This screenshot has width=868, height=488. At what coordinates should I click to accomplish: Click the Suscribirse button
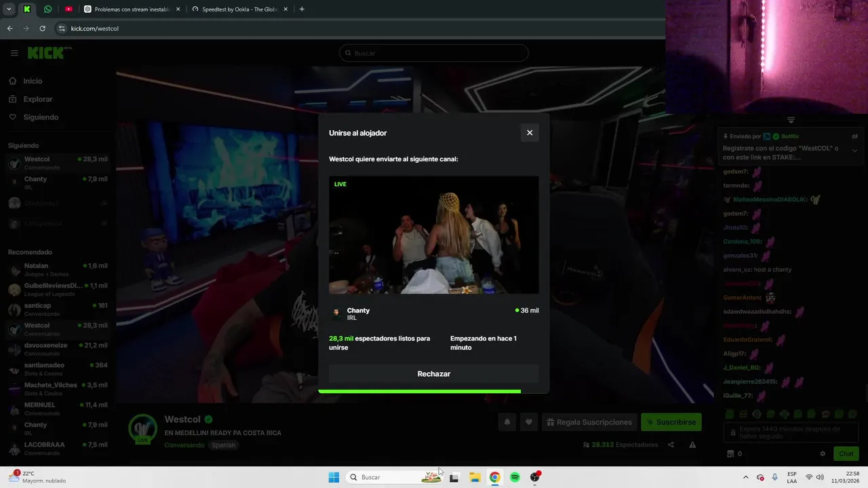(671, 422)
